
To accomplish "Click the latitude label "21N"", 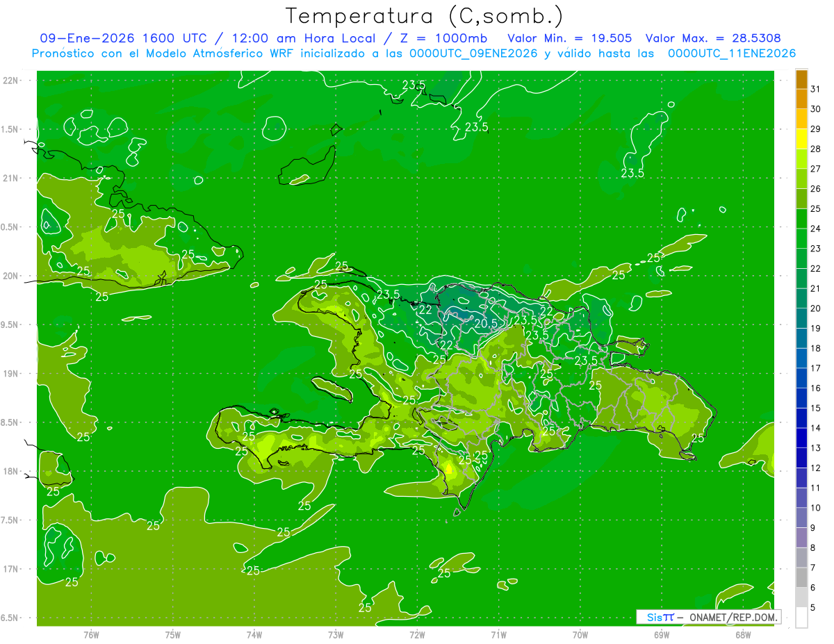I will pos(10,179).
